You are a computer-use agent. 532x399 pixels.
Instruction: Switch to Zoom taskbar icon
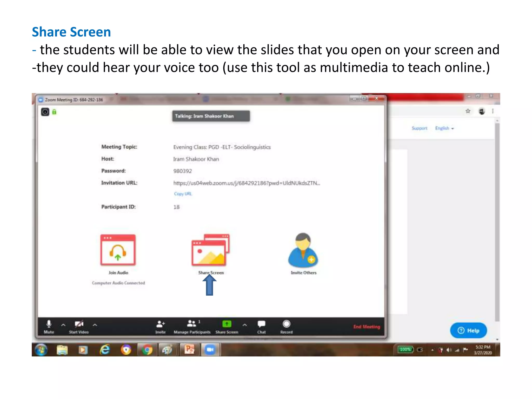pyautogui.click(x=210, y=350)
